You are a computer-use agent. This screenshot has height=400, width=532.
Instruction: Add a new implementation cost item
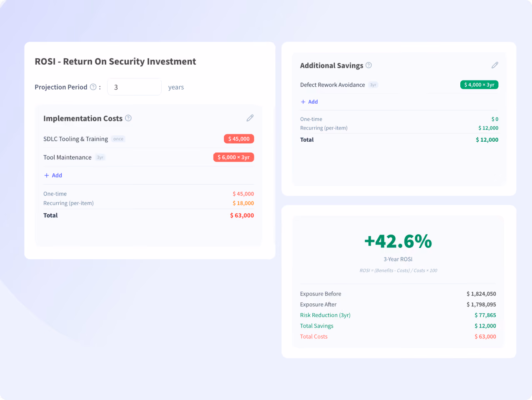(x=53, y=175)
